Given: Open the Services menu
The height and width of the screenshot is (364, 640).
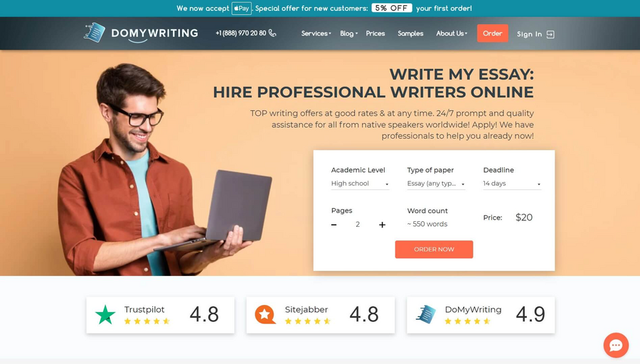Looking at the screenshot, I should (316, 33).
